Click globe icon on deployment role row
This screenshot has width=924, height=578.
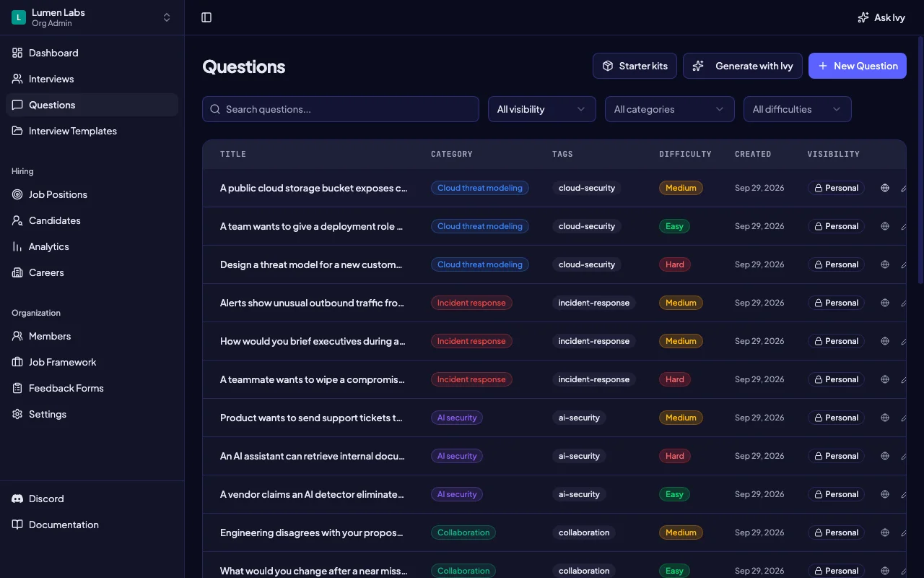click(x=885, y=226)
